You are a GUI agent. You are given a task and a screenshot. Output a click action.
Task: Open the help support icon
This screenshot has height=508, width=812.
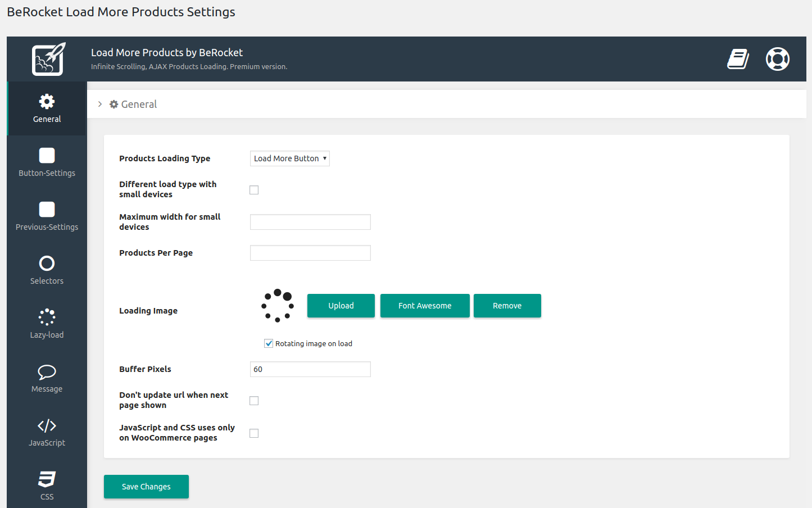click(778, 59)
